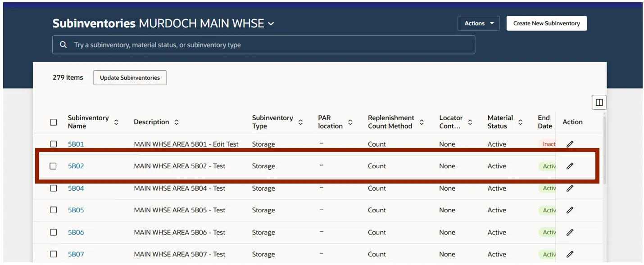Click the edit pencil icon for 5B01
This screenshot has width=644, height=265.
570,144
